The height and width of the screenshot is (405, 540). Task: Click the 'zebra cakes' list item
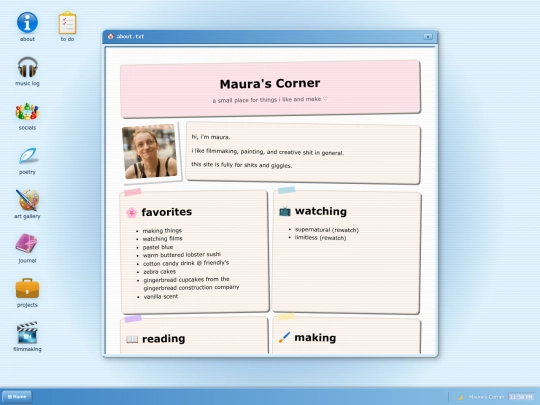159,272
